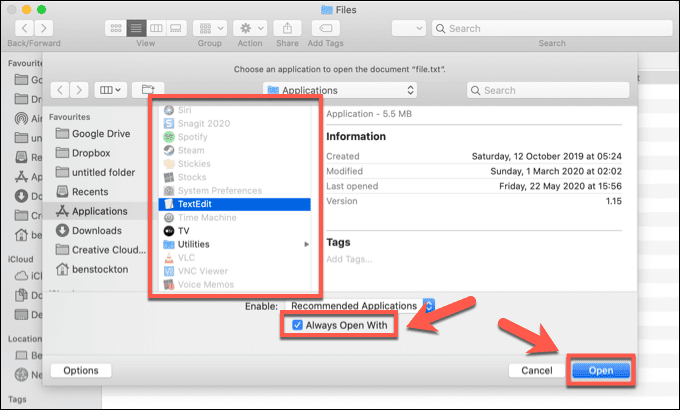
Task: Select Dropbox in dialog sidebar
Action: (83, 153)
